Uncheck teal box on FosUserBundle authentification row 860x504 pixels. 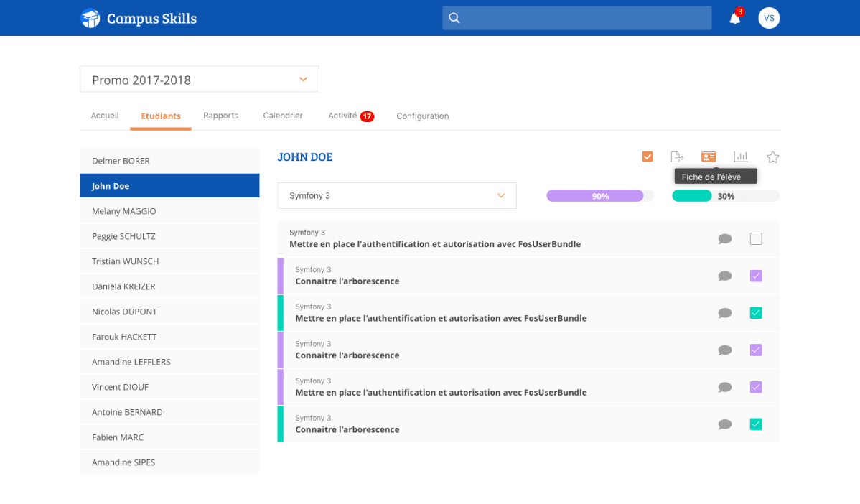[x=756, y=312]
